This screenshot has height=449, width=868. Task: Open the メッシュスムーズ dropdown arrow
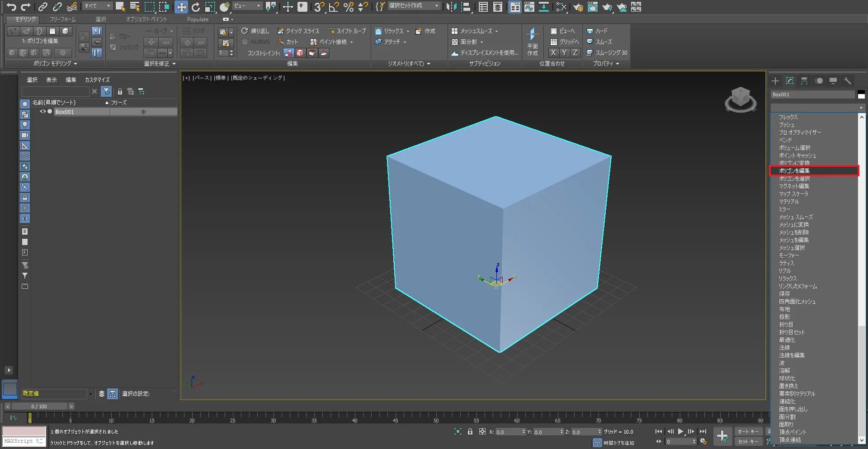(497, 31)
